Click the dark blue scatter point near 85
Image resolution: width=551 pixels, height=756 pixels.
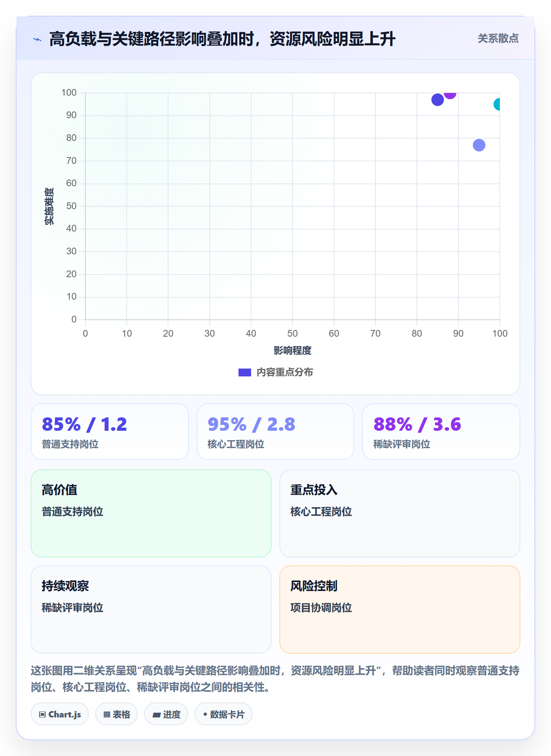pos(437,100)
